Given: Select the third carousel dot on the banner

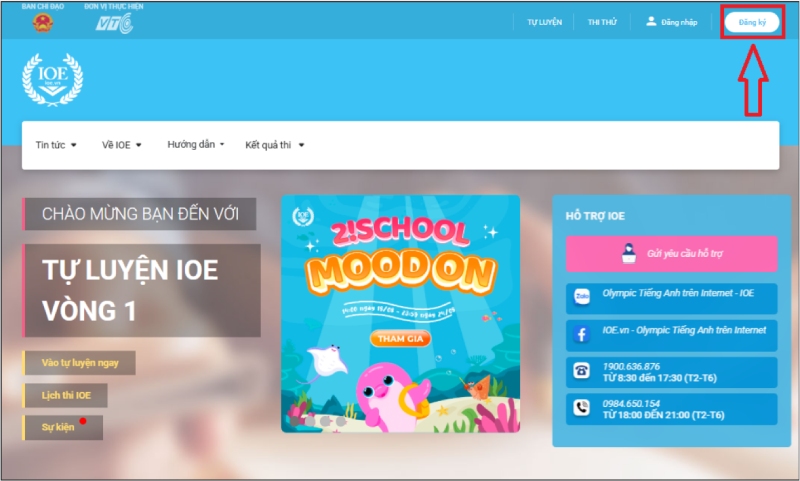Looking at the screenshot, I should (326, 421).
